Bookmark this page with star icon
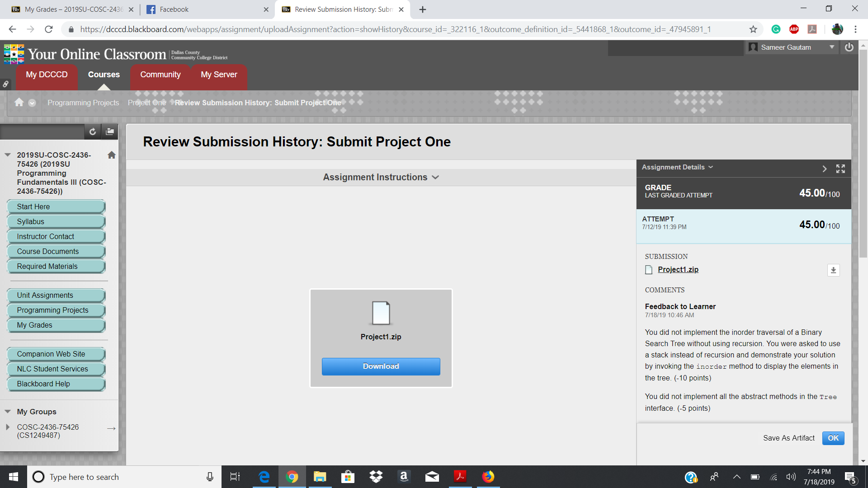The height and width of the screenshot is (488, 868). 753,29
